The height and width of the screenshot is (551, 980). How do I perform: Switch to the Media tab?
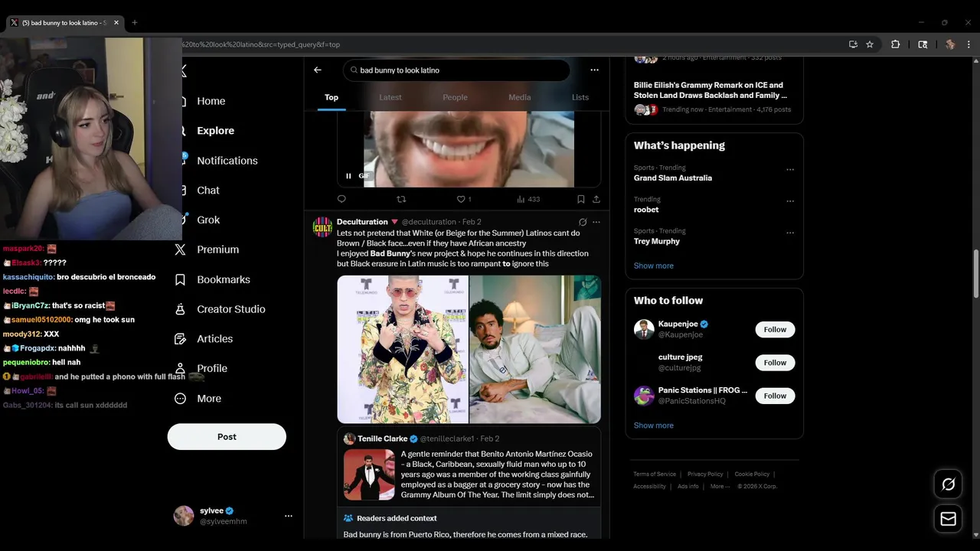(520, 97)
